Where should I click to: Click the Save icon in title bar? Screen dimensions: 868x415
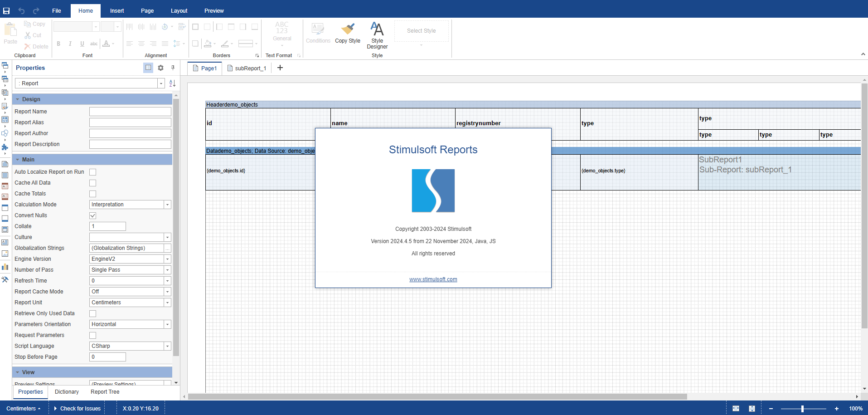[x=6, y=10]
